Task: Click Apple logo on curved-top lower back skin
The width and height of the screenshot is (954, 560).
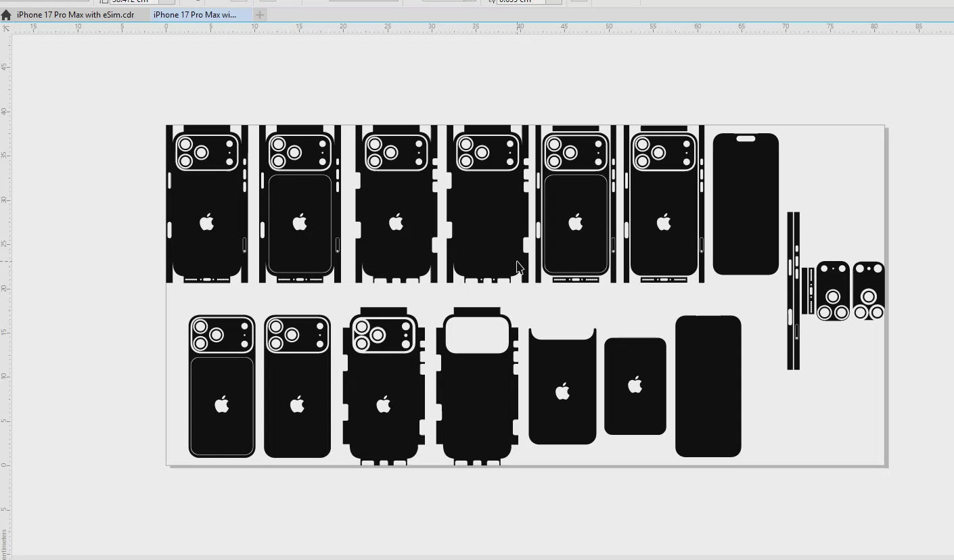Action: tap(562, 392)
